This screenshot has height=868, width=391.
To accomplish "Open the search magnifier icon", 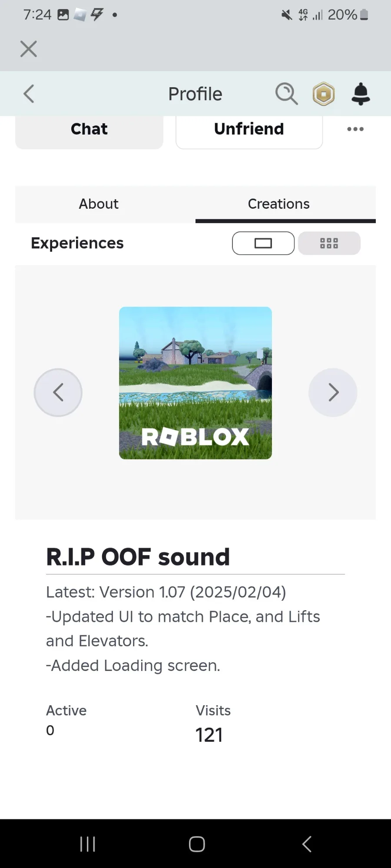I will 287,94.
